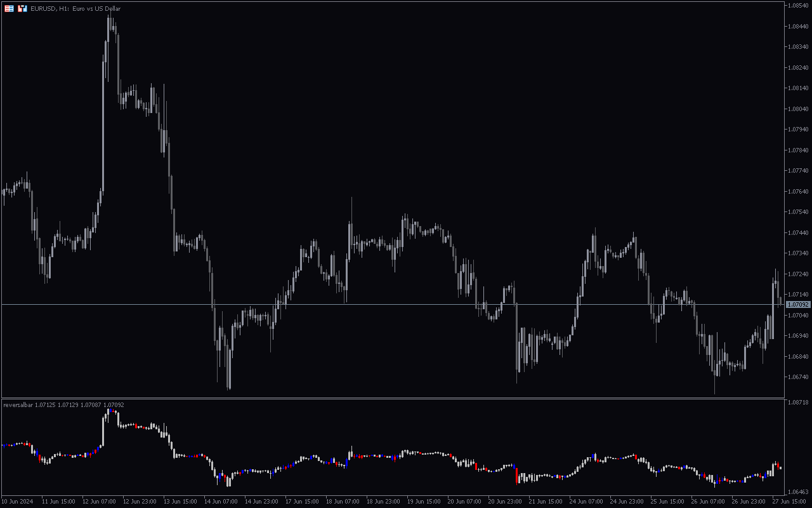Click the 1.06740 price scale label
812x508 pixels.
(x=797, y=377)
